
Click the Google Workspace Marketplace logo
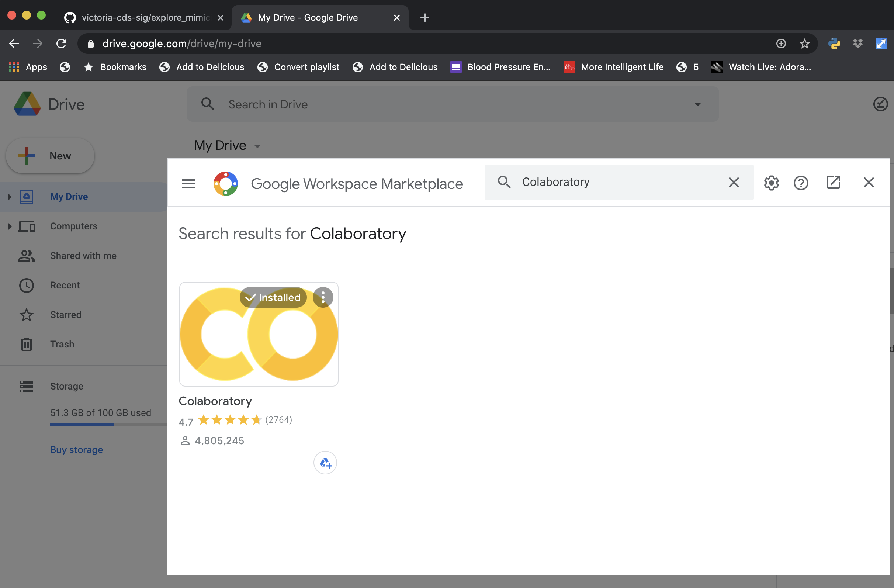tap(225, 184)
